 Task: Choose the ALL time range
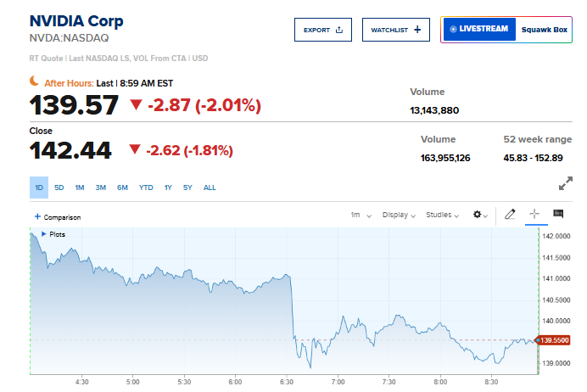210,188
